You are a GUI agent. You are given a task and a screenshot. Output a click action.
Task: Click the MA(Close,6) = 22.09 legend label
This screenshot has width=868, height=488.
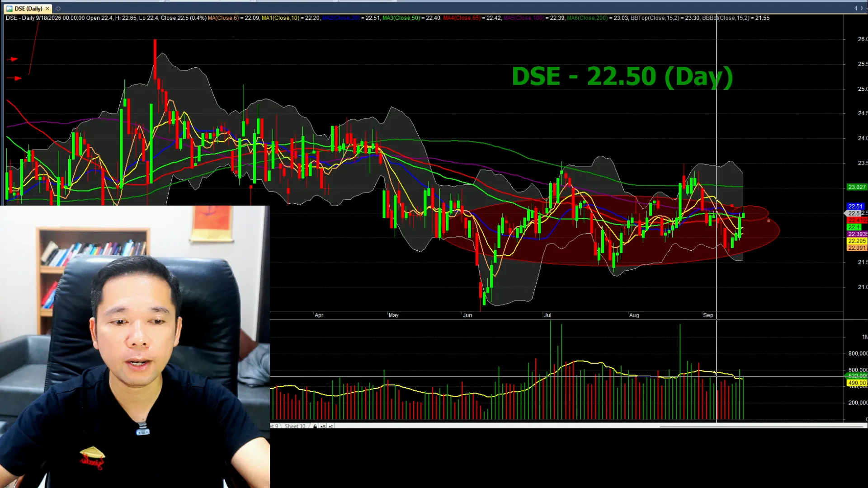233,18
